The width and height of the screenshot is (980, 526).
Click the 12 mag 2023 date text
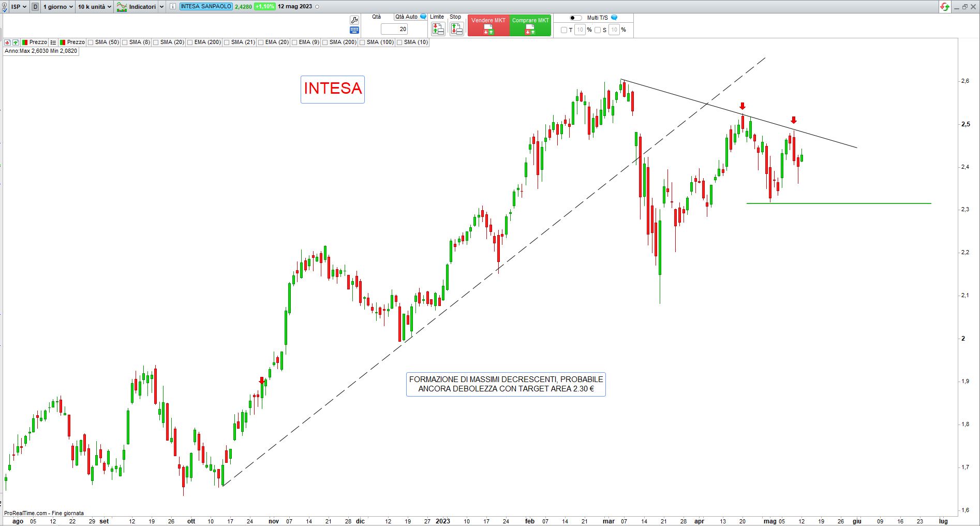[x=295, y=7]
